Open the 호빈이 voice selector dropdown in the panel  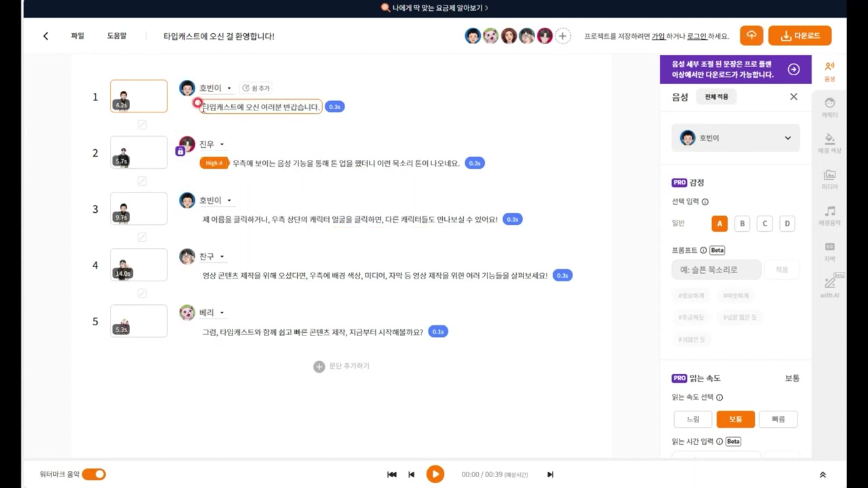[x=736, y=138]
